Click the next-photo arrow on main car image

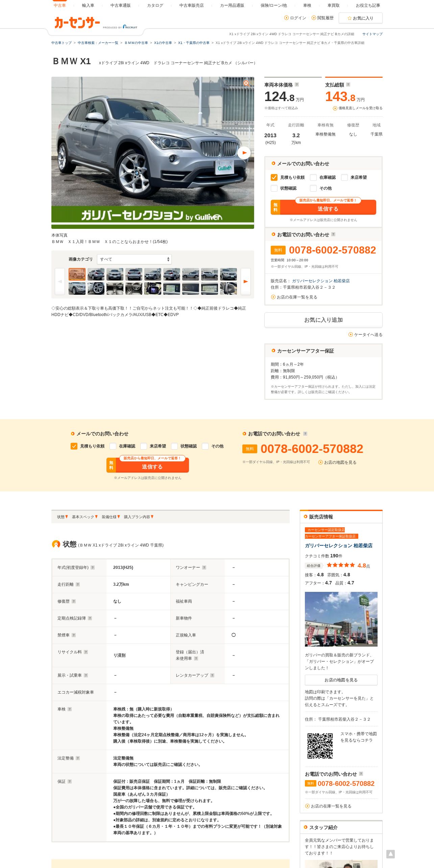click(x=244, y=153)
